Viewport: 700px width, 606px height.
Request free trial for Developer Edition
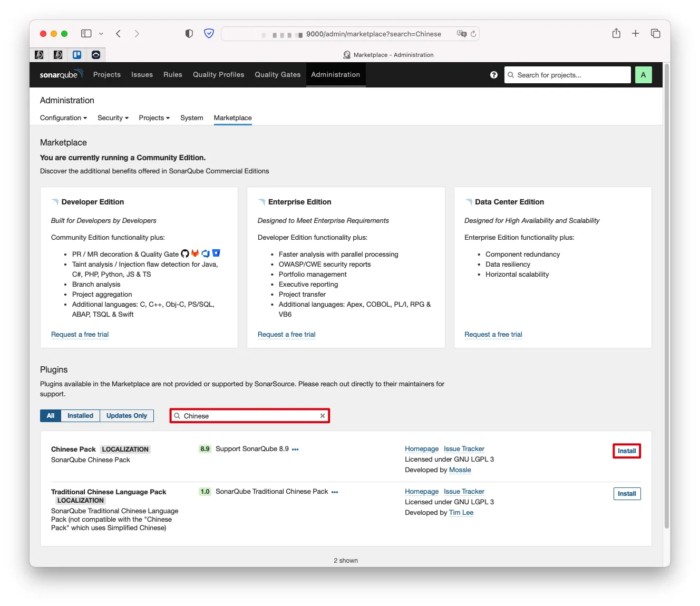pyautogui.click(x=80, y=335)
